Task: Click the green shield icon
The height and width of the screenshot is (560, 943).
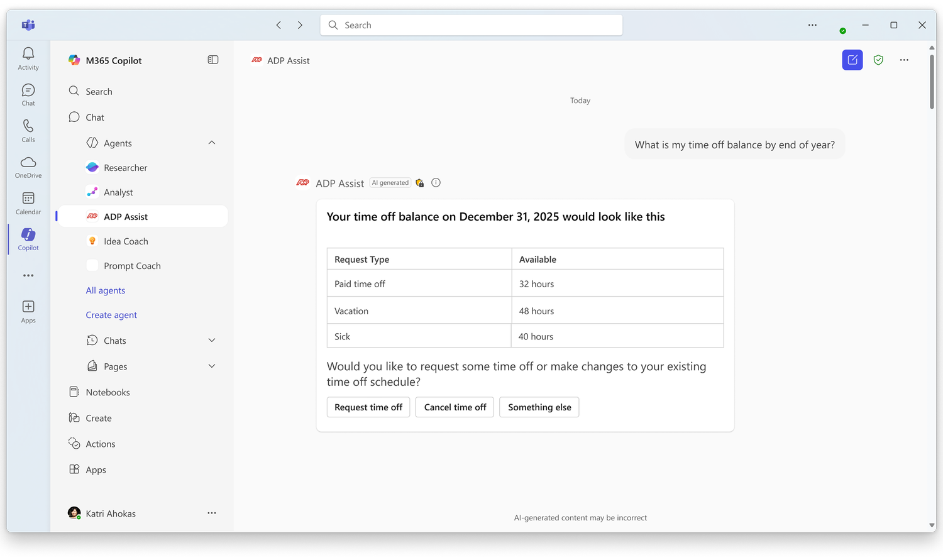Action: [878, 60]
